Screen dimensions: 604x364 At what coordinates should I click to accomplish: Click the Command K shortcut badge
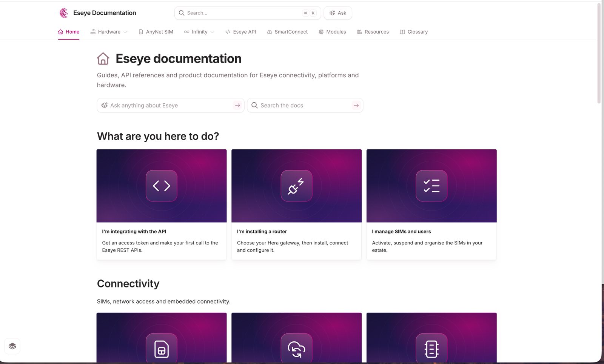click(309, 13)
